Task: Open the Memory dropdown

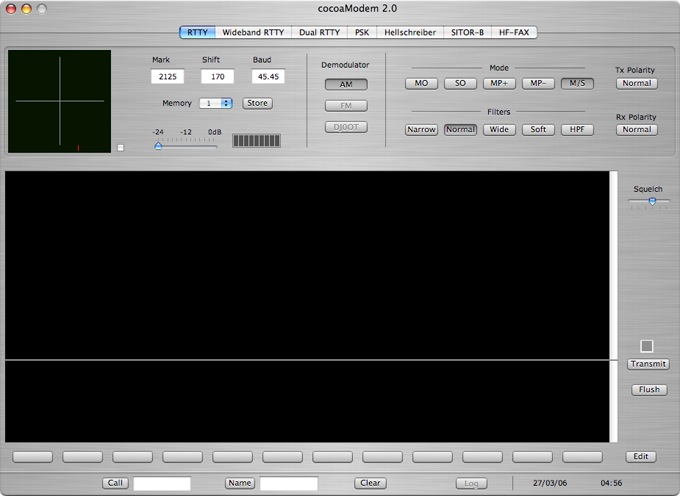Action: pyautogui.click(x=216, y=103)
